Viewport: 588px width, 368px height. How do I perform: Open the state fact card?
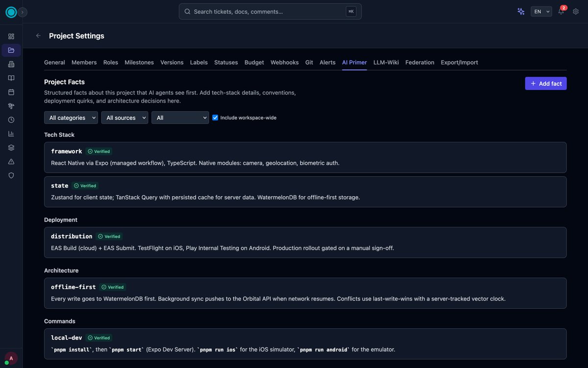(305, 192)
